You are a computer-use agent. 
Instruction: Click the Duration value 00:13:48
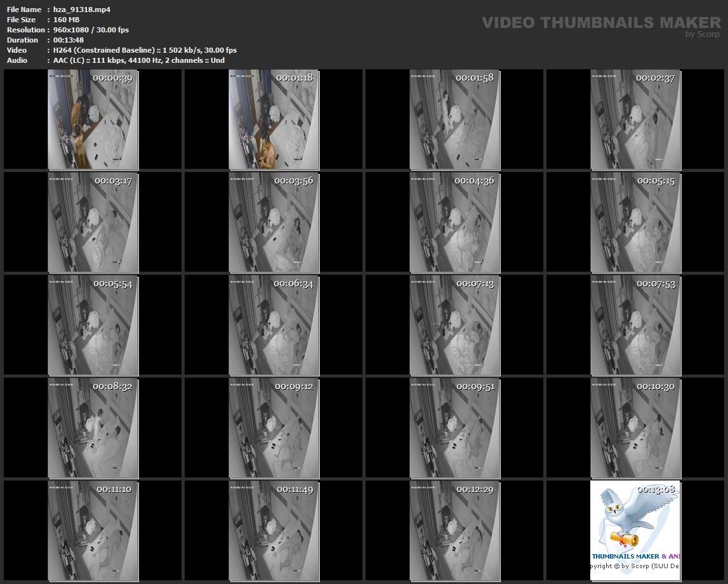point(69,40)
